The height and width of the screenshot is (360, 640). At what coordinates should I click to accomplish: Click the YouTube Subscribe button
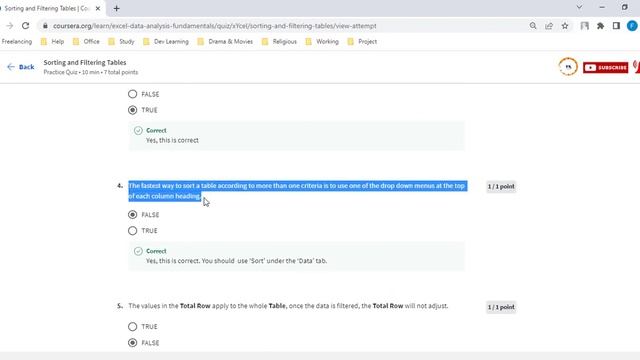tap(606, 67)
